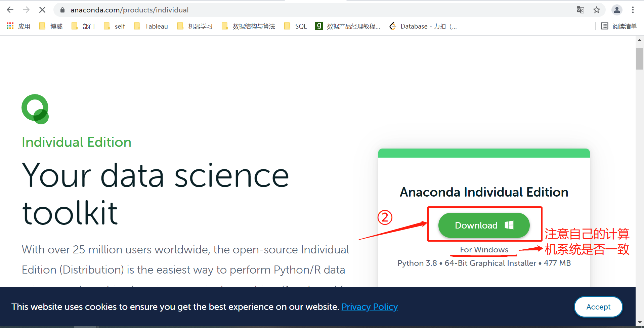Open the user profile icon
The height and width of the screenshot is (328, 644).
617,10
